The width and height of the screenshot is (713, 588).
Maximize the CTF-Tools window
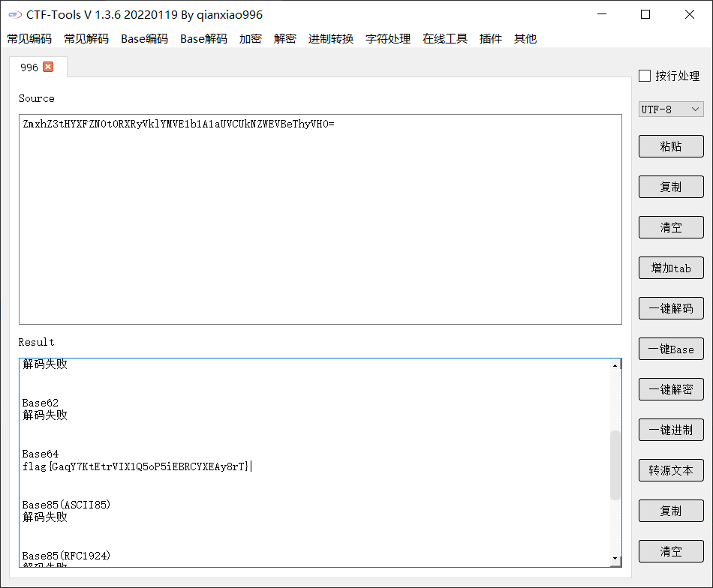645,14
